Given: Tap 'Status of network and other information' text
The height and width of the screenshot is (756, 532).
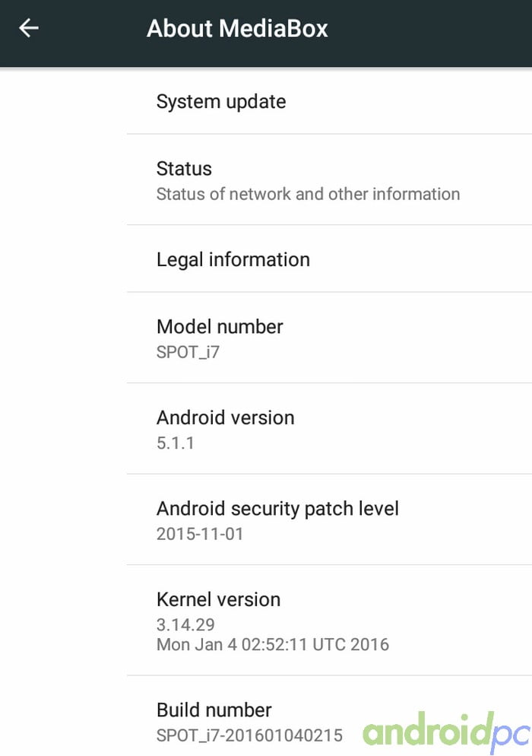Looking at the screenshot, I should (x=308, y=194).
